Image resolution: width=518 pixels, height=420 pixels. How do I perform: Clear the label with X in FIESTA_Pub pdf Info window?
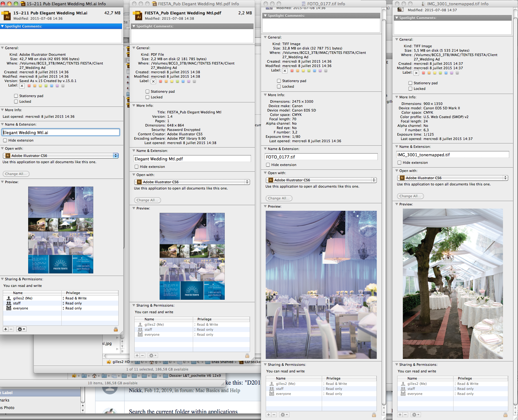coord(153,81)
